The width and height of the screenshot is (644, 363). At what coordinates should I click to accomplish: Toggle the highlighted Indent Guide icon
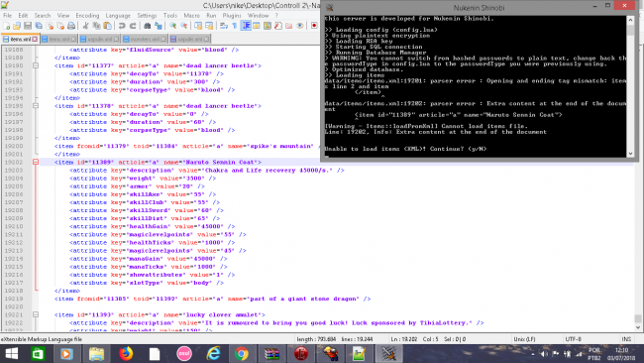(x=246, y=26)
